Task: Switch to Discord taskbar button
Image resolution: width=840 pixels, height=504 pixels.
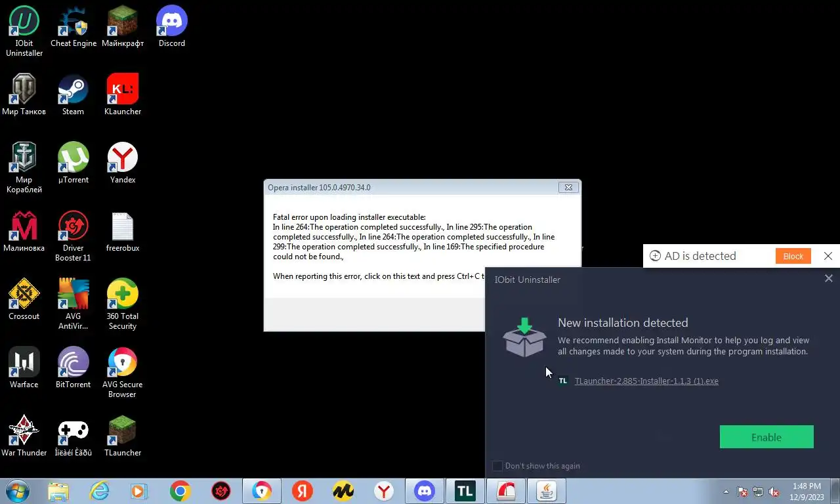Action: click(x=425, y=491)
